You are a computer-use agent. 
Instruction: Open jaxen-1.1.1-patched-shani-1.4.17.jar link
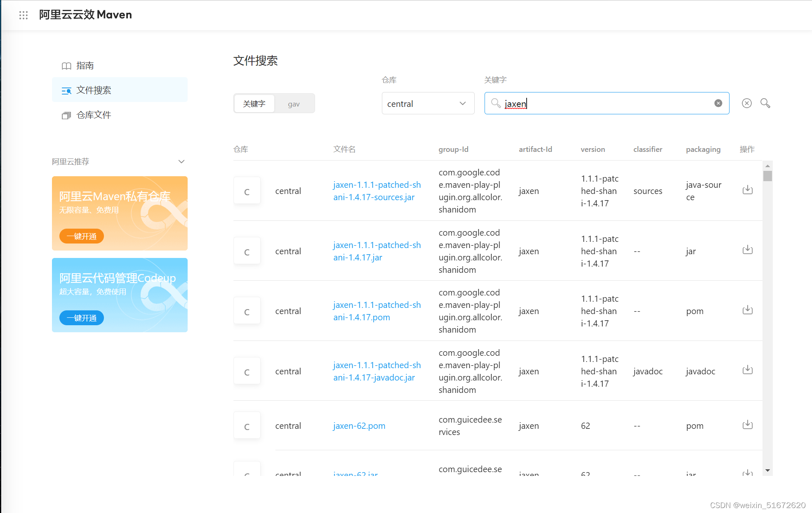pyautogui.click(x=377, y=251)
